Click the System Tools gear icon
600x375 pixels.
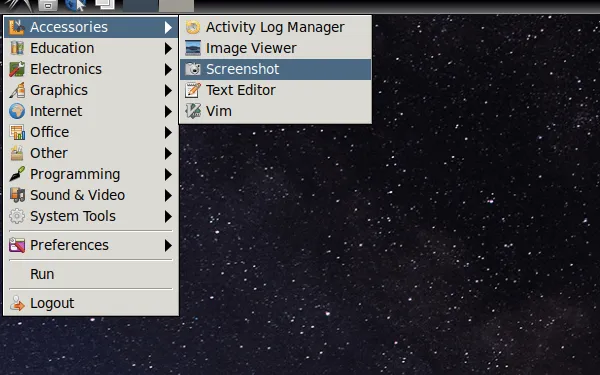(x=17, y=216)
